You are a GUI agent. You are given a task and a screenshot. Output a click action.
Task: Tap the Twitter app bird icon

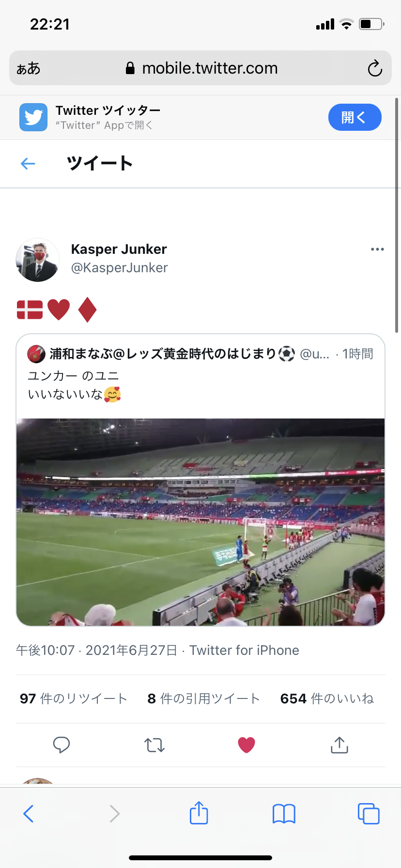click(x=33, y=117)
